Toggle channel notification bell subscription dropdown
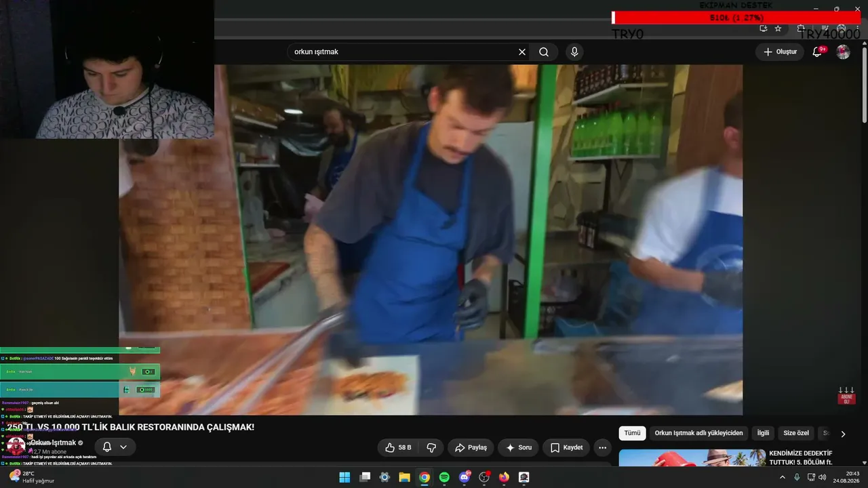The image size is (868, 488). tap(115, 447)
